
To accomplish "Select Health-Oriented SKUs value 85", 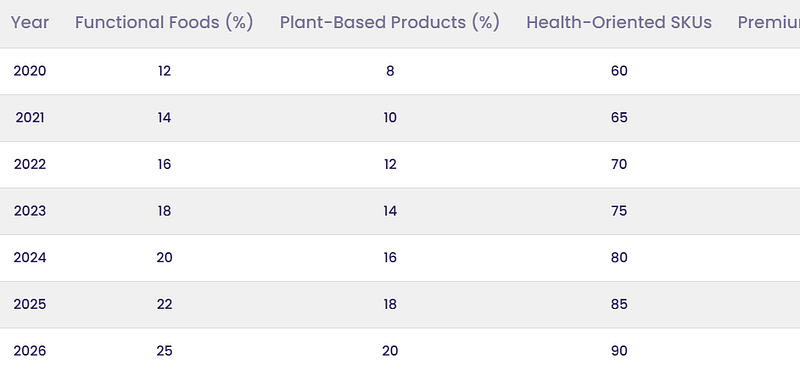I will tap(619, 305).
